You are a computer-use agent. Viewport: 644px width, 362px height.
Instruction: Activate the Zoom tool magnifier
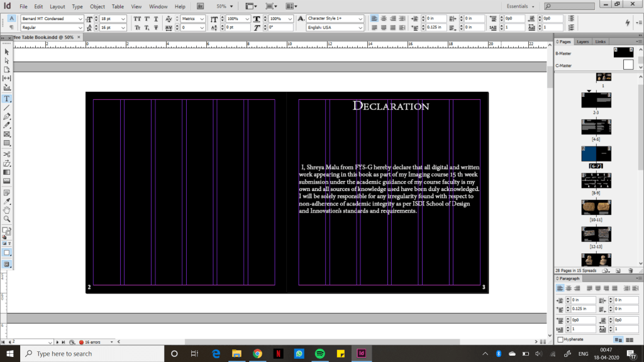click(7, 219)
